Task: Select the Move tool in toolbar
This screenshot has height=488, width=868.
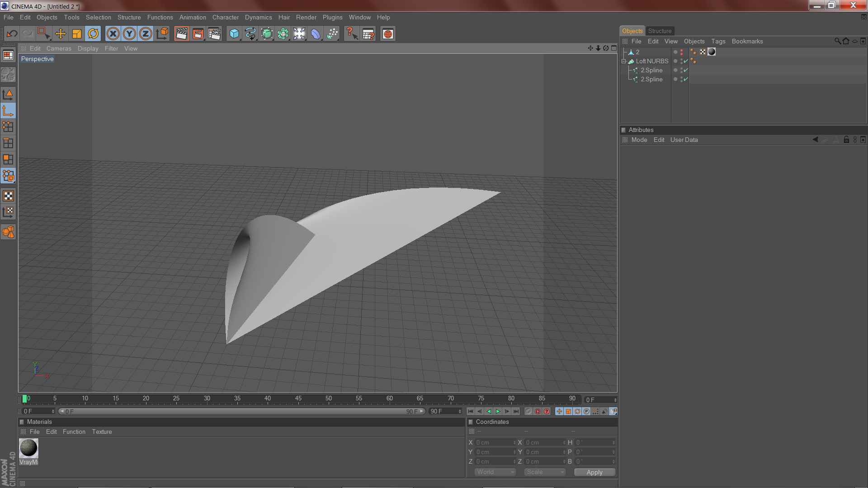Action: [x=60, y=34]
